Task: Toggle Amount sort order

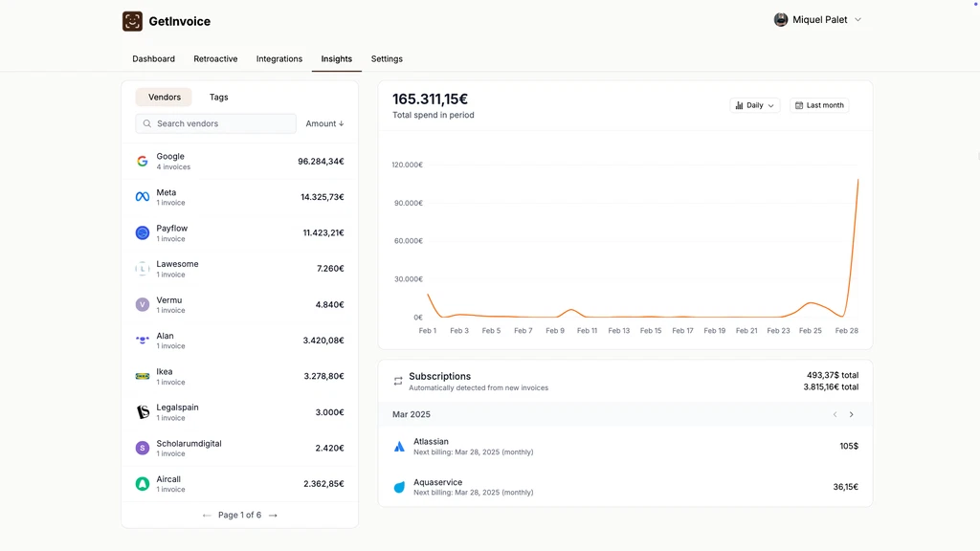Action: 324,123
